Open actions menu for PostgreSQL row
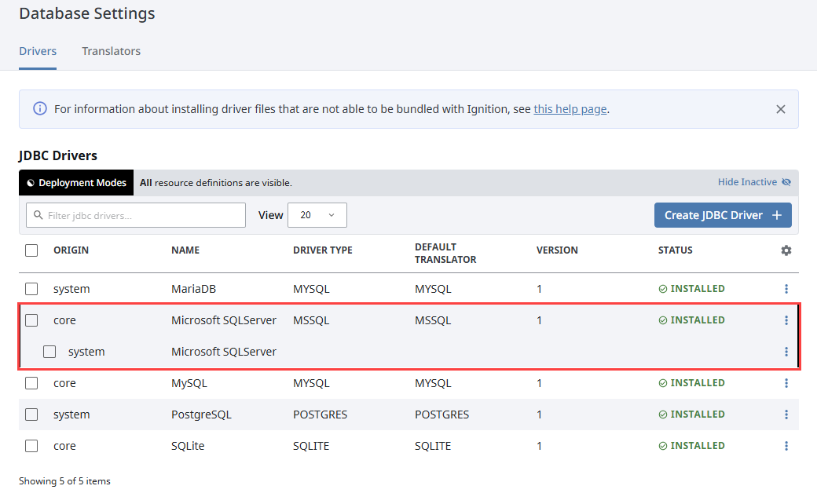Screen dimensions: 817x504 786,415
